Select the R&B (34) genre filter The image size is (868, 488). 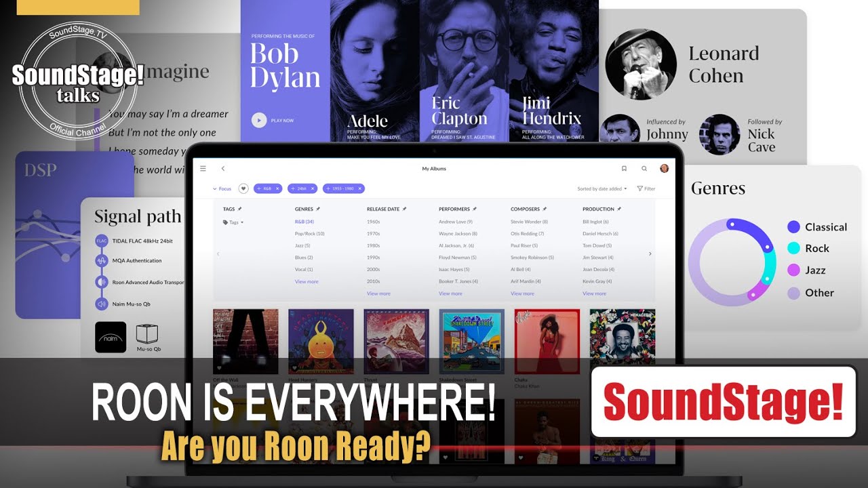(304, 222)
